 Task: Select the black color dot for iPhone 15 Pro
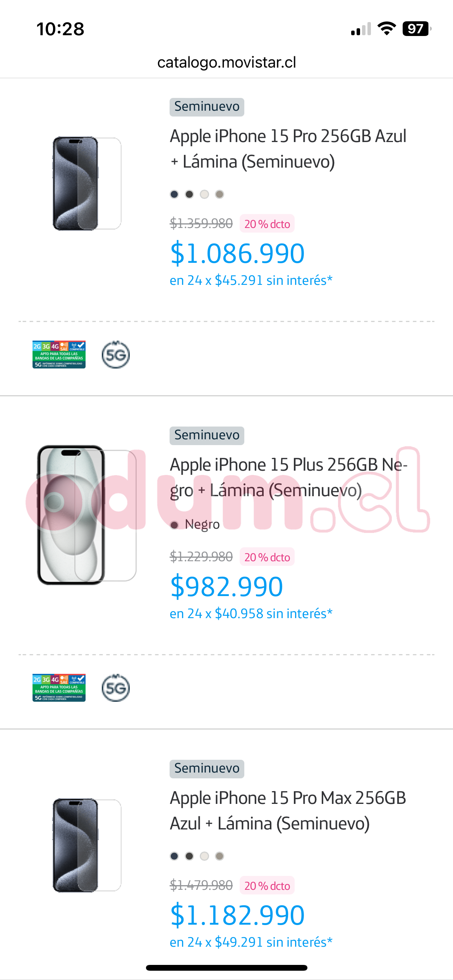click(x=189, y=194)
